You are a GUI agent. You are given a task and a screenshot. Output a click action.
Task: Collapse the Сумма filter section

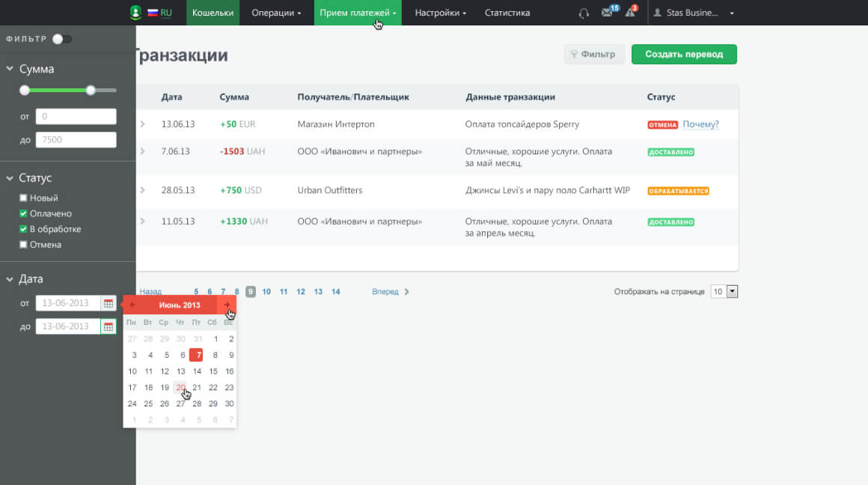10,69
